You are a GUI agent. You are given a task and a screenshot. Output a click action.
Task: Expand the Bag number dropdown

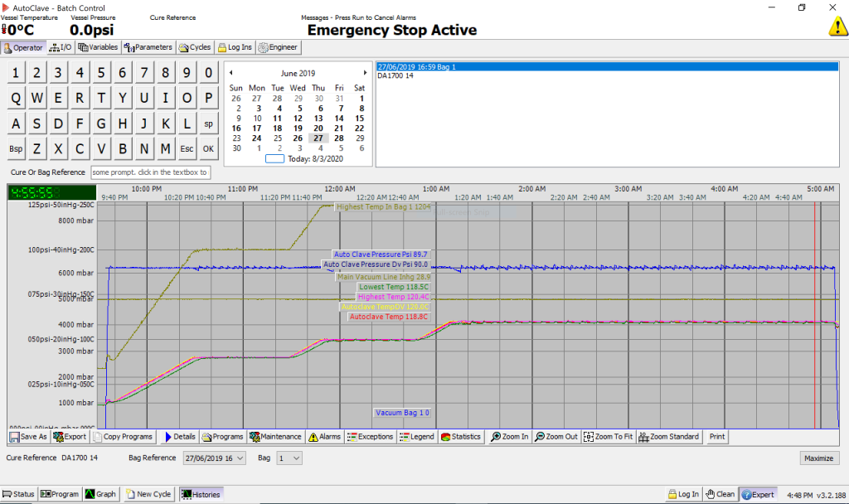pos(296,458)
